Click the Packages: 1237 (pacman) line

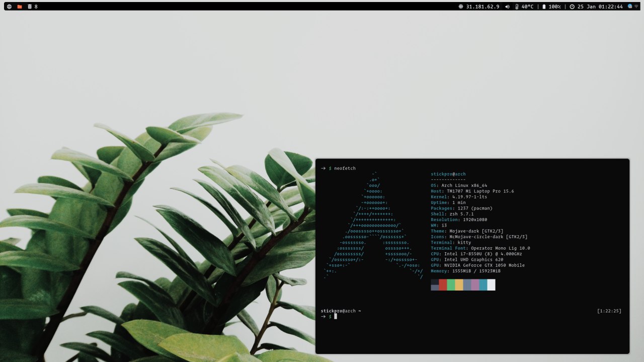(461, 208)
